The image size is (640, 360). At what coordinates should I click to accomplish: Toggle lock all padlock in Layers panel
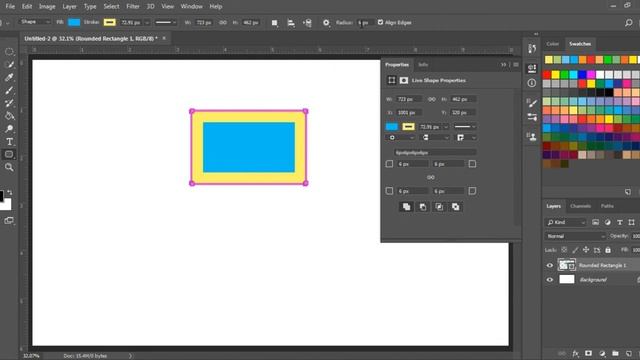pyautogui.click(x=608, y=250)
